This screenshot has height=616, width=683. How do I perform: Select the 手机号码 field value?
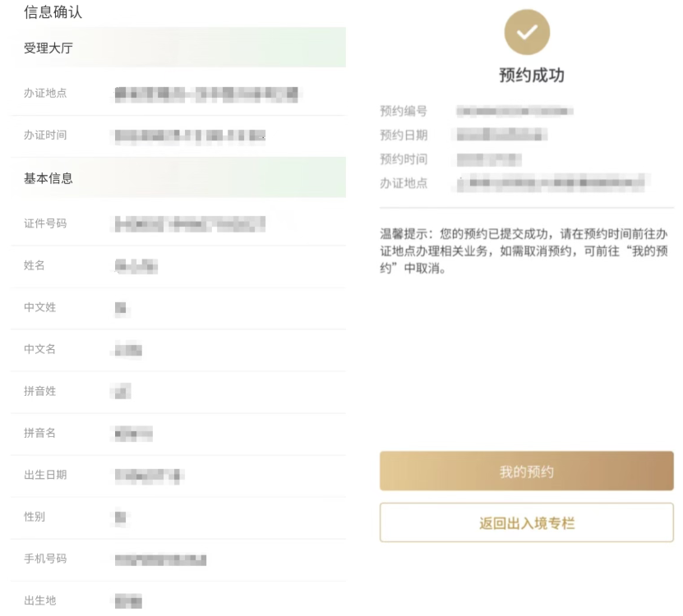click(x=160, y=560)
